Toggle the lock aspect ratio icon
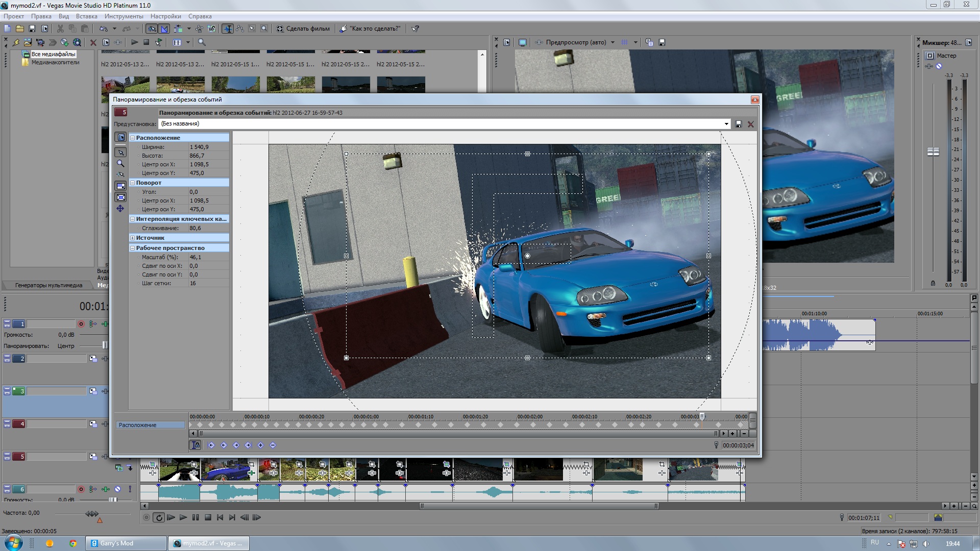The height and width of the screenshot is (551, 980). tap(120, 186)
